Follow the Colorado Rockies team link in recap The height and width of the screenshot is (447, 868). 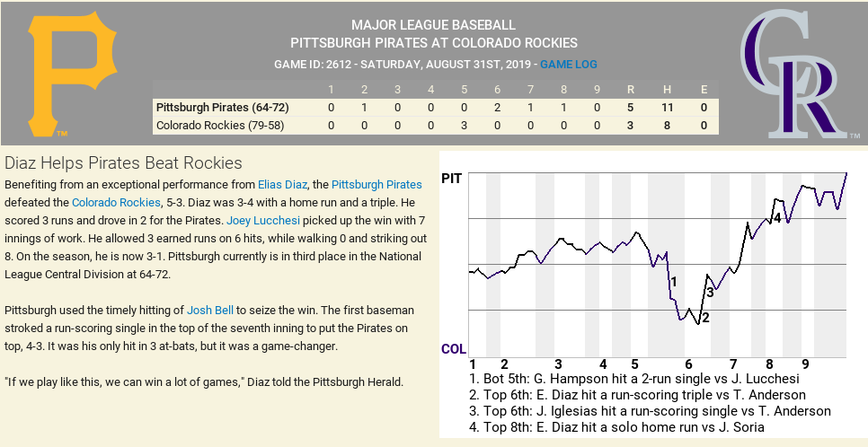(x=113, y=203)
